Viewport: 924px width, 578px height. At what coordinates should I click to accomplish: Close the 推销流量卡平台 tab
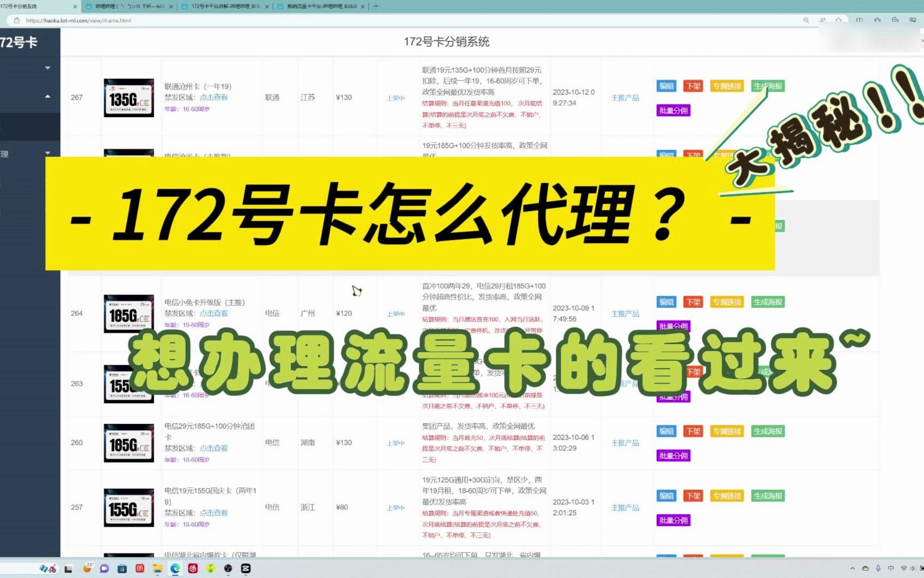pos(363,6)
